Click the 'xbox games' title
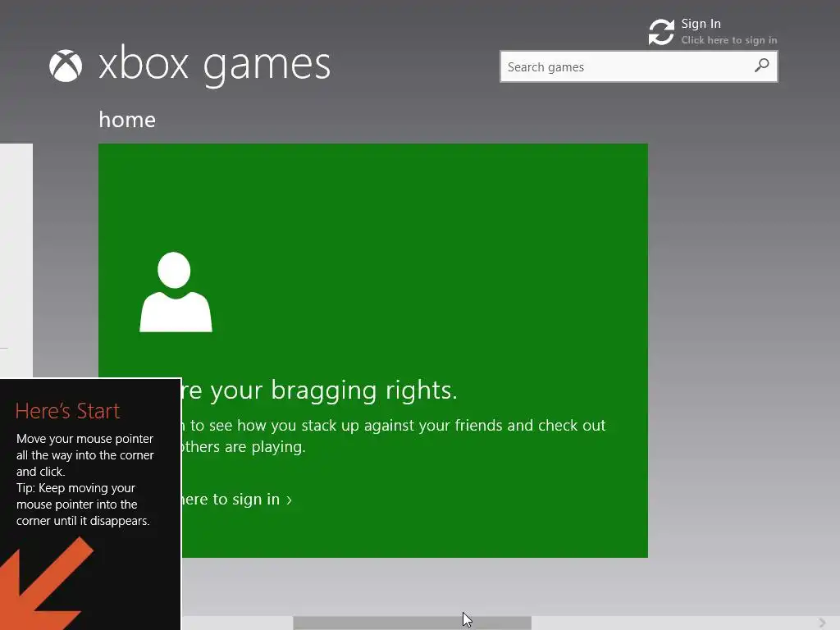The height and width of the screenshot is (630, 840). 214,65
